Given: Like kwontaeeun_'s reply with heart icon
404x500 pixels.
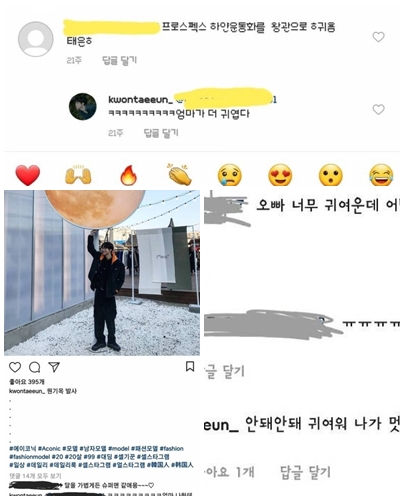Looking at the screenshot, I should 378,110.
